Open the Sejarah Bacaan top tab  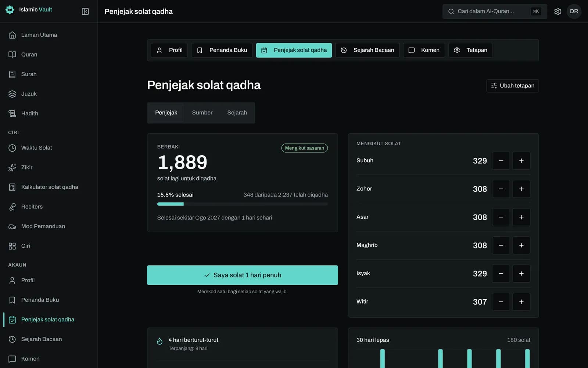pos(367,50)
